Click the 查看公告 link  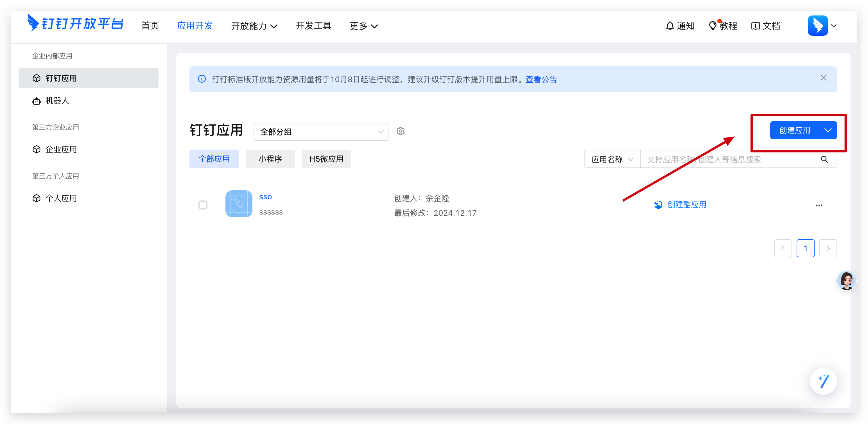(x=541, y=80)
